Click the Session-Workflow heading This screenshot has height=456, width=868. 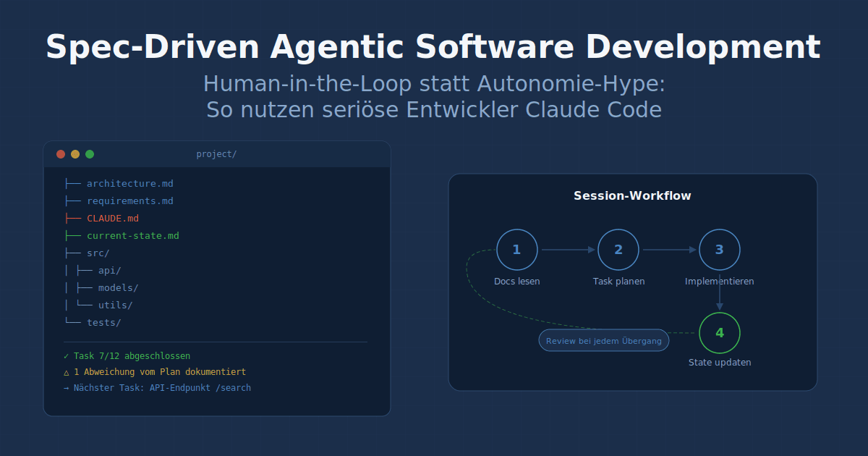[632, 196]
